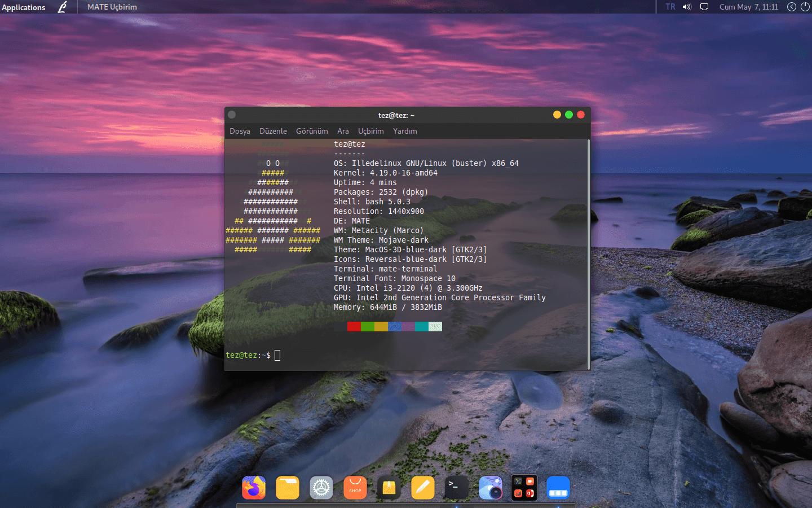
Task: Open the file manager from the dock
Action: tap(288, 488)
